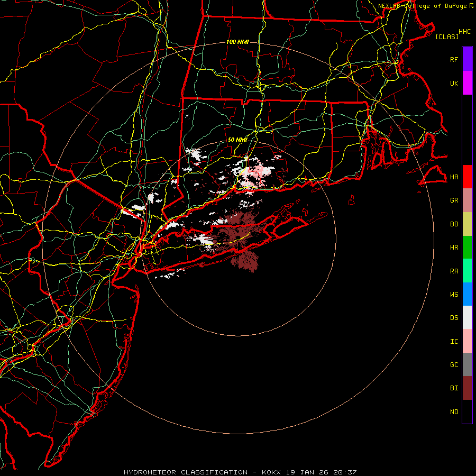Screen dimensions: 476x476
Task: Click the RF purple legend swatch
Action: point(467,59)
